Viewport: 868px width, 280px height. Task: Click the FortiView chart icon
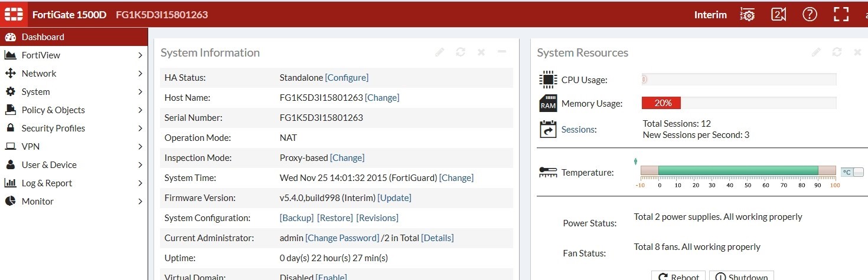point(10,55)
